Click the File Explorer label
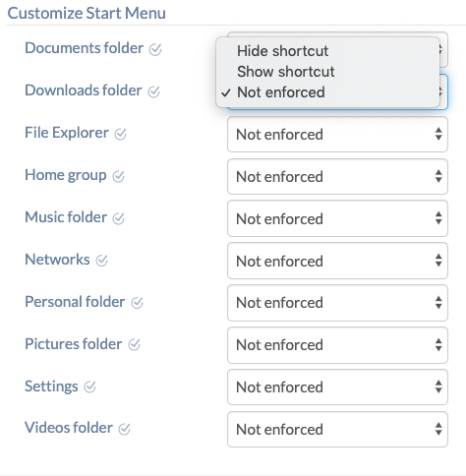Viewport: 466px width, 476px height. click(67, 133)
